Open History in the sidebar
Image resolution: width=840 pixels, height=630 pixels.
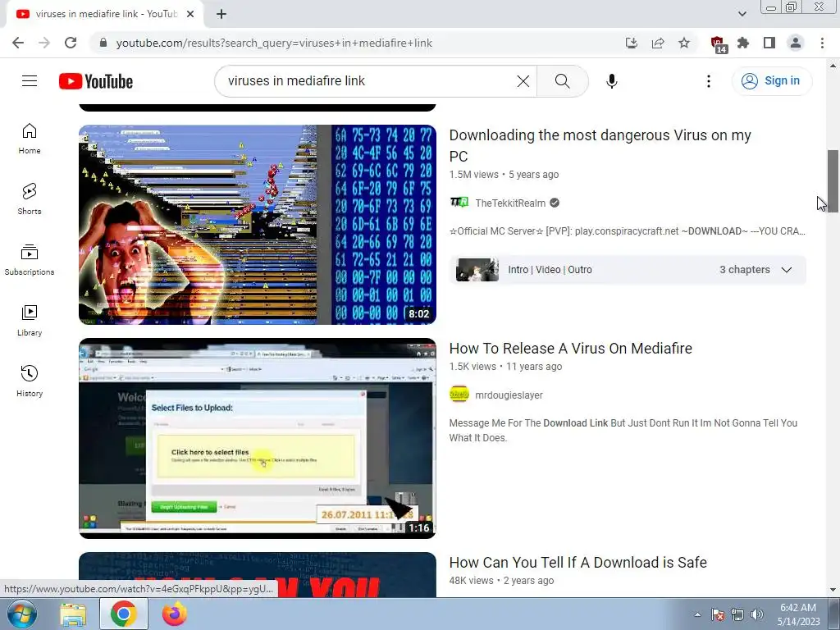click(30, 381)
